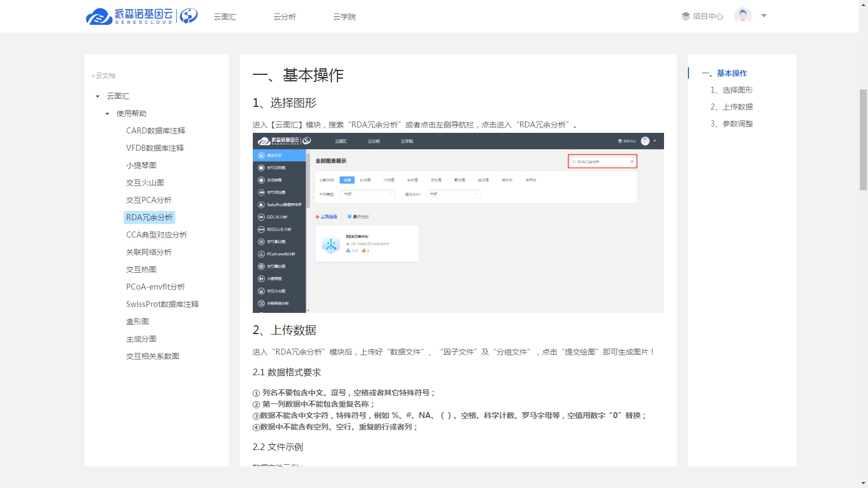Image resolution: width=868 pixels, height=488 pixels.
Task: Open CARD数据库注释 help page
Action: tap(156, 131)
